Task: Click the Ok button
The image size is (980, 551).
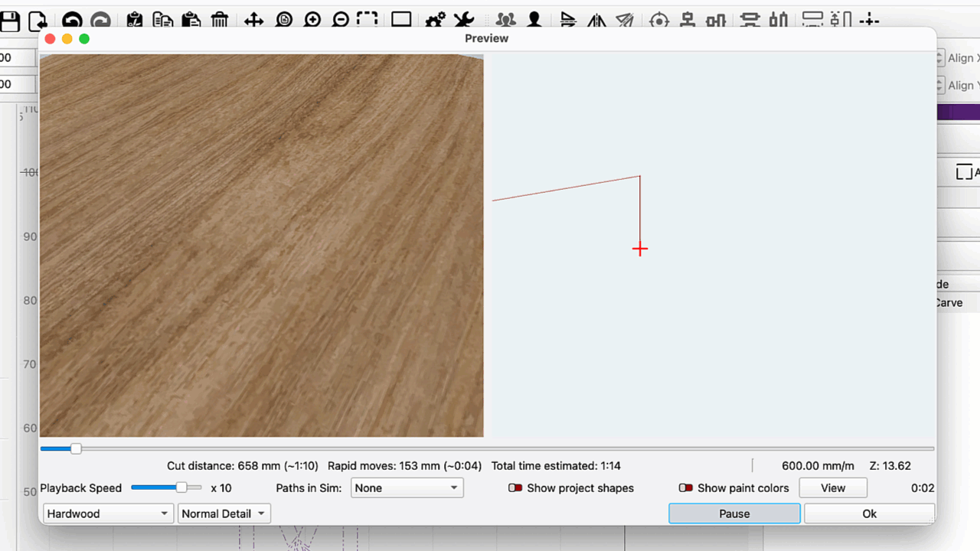Action: (869, 514)
